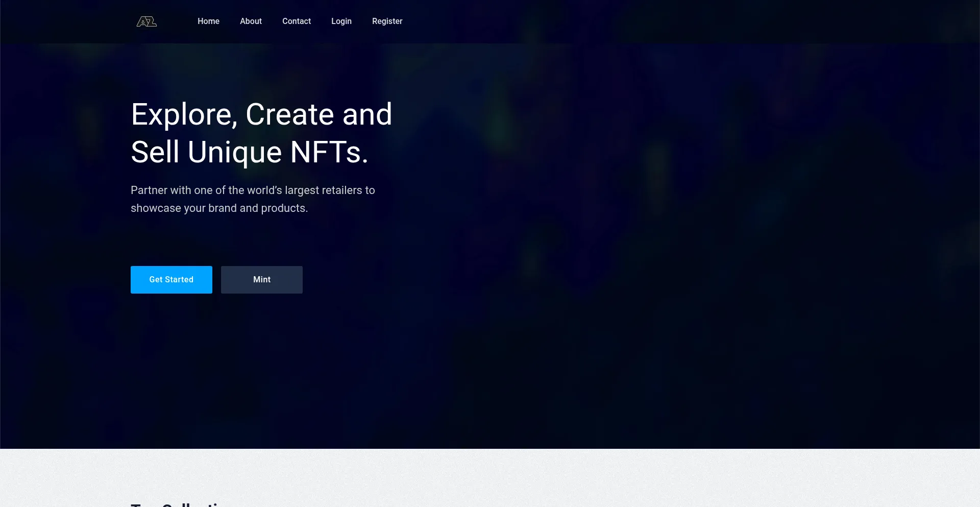This screenshot has height=507, width=980.
Task: Click the Explore Create Sell hero heading
Action: [x=261, y=133]
